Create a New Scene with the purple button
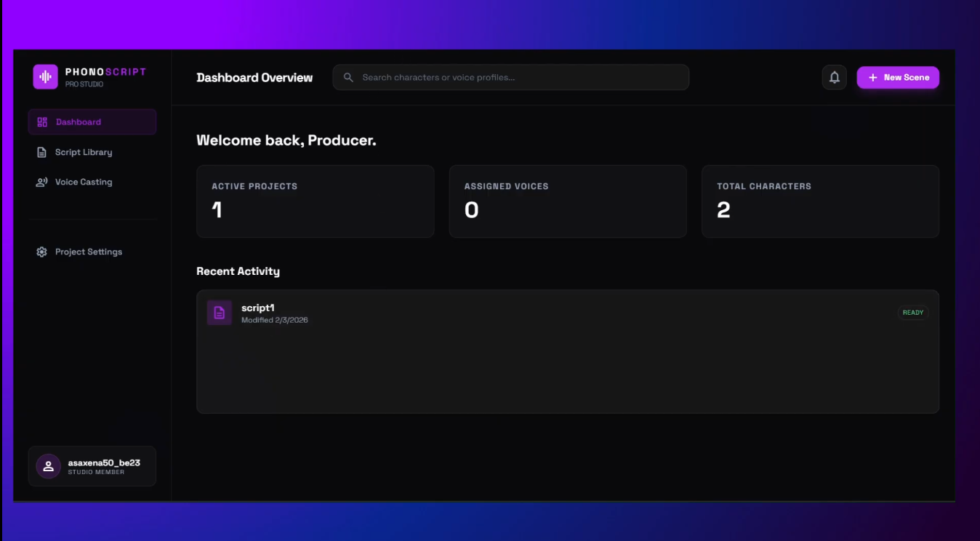Viewport: 980px width, 541px height. pos(898,78)
